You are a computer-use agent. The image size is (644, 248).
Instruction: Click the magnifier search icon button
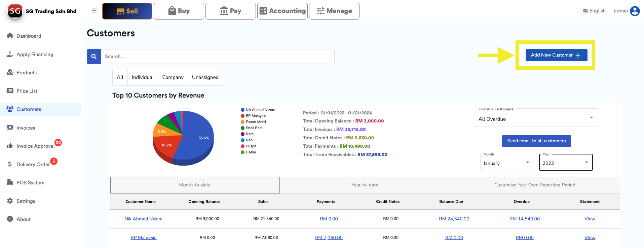(x=94, y=57)
